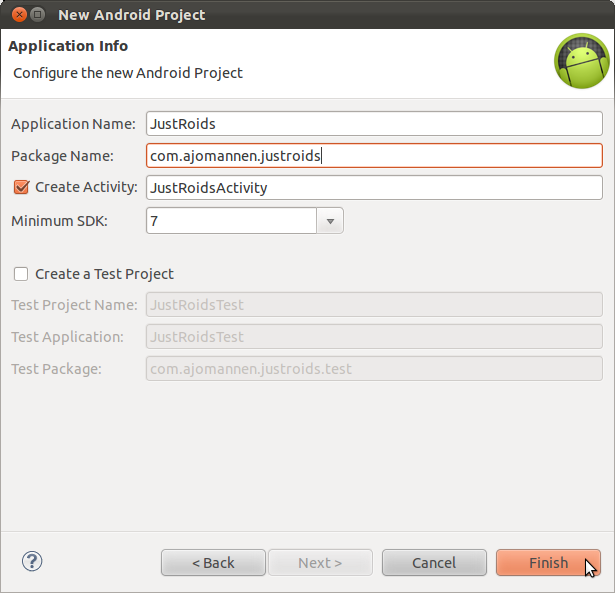Edit the Application Name field JustRoids
The height and width of the screenshot is (593, 615).
click(374, 124)
